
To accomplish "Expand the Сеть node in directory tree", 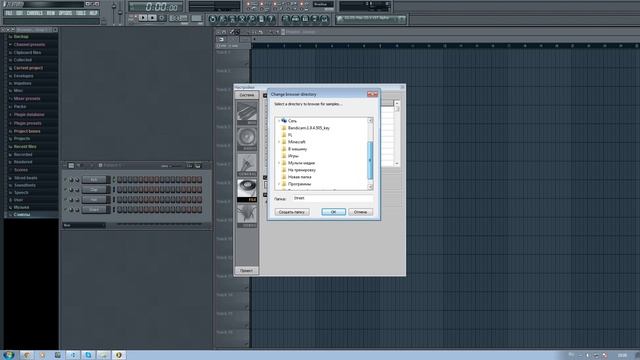I will (279, 121).
